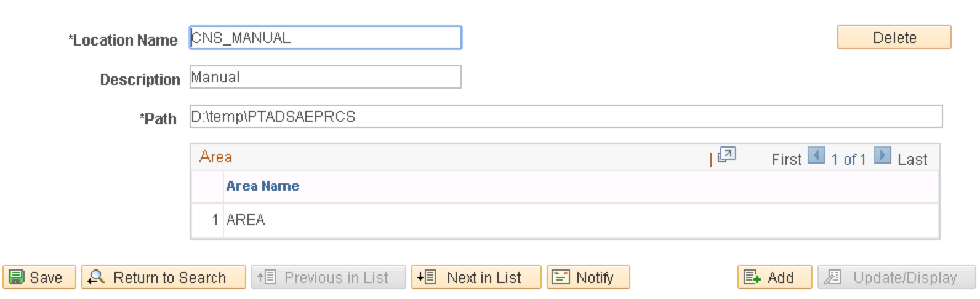Viewport: 980px width, 299px height.
Task: Click the 1 of 1 row counter
Action: click(x=848, y=159)
